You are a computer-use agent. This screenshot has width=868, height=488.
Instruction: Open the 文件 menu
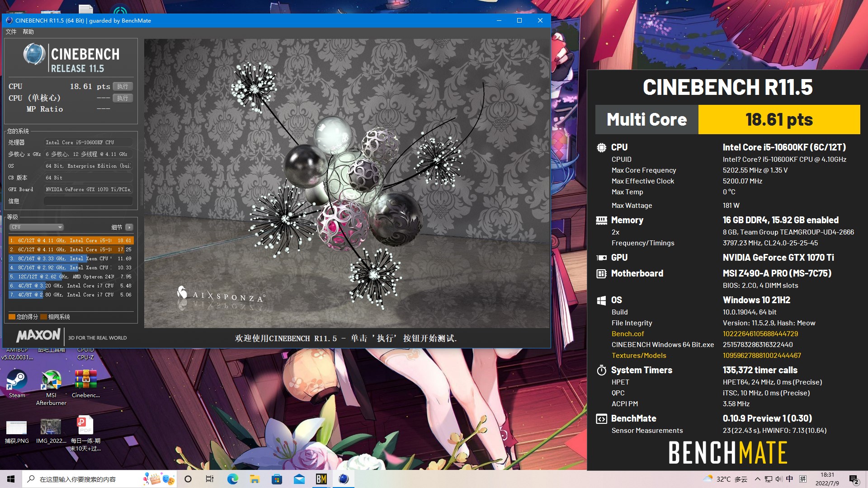[11, 32]
